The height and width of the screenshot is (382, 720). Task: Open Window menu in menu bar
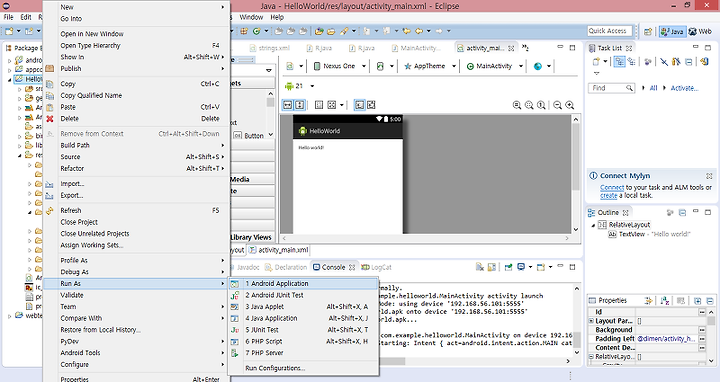pos(252,17)
